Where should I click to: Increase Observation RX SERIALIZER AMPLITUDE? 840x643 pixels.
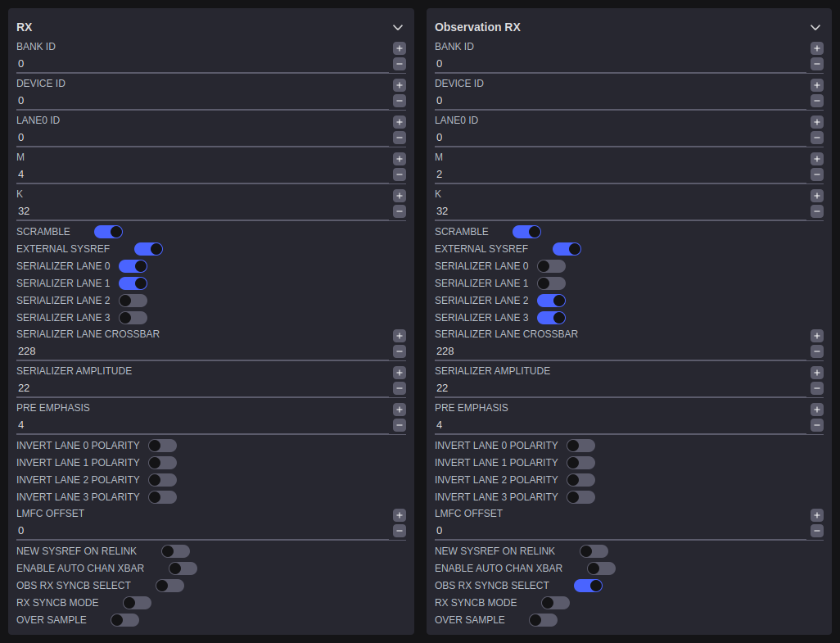[x=816, y=373]
